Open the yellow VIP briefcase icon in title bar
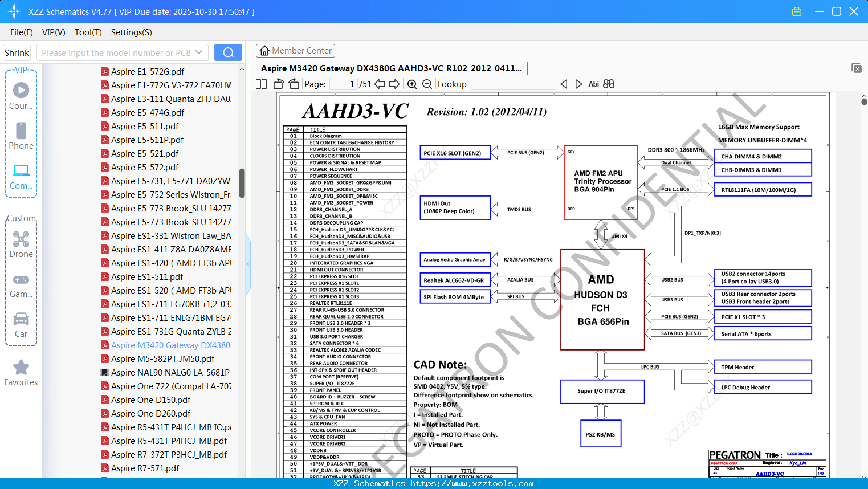The image size is (868, 489). [x=797, y=11]
